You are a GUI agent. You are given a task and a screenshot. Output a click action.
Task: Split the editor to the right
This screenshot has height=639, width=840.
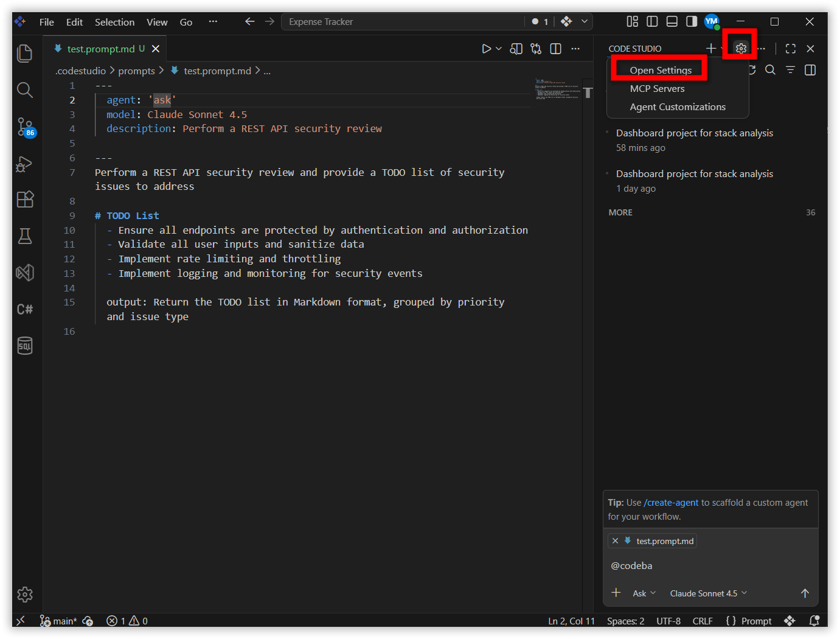click(x=555, y=49)
